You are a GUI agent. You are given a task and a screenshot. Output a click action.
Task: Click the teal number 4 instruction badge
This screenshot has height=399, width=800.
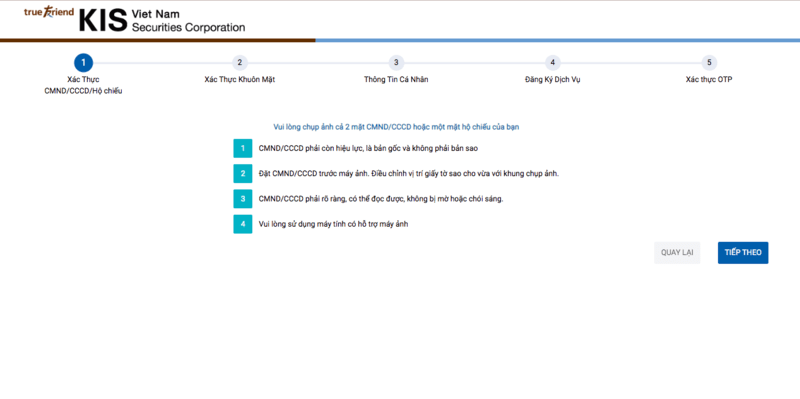click(x=243, y=224)
